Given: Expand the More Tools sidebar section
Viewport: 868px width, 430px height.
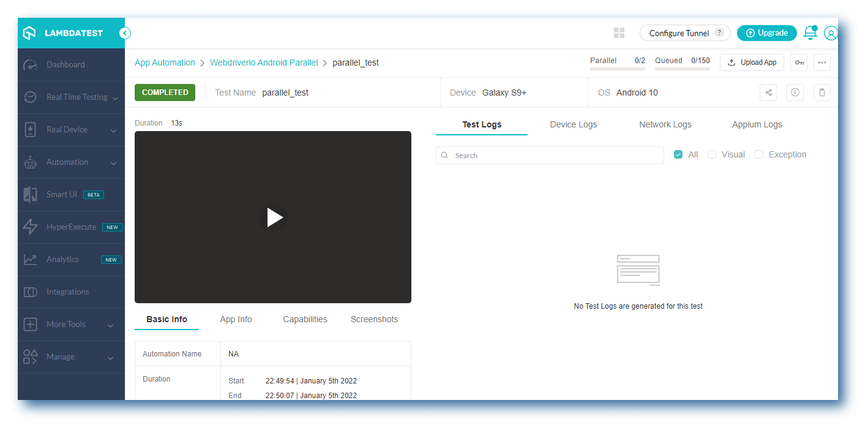Looking at the screenshot, I should click(65, 324).
